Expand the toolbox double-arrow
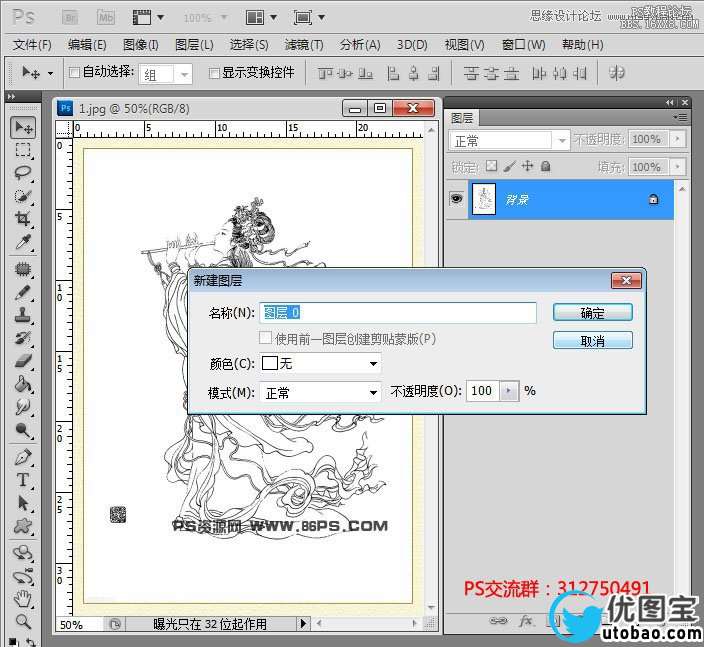704x647 pixels. [12, 97]
